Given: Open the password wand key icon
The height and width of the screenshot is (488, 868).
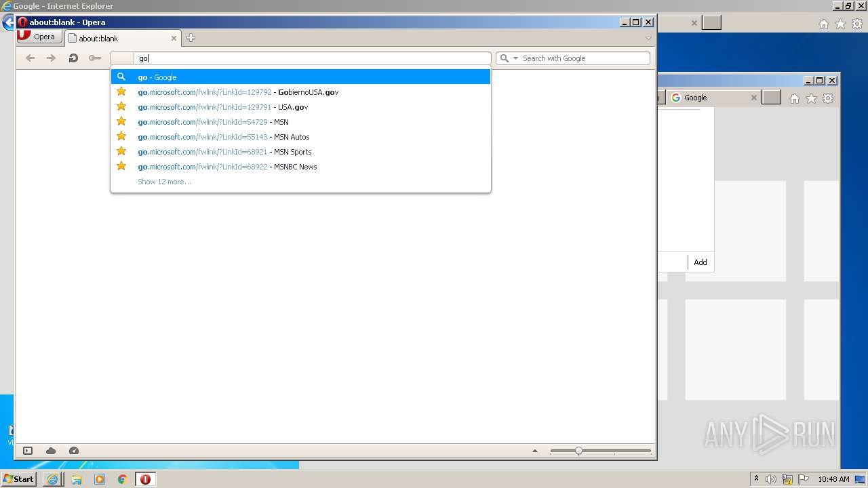Looking at the screenshot, I should (x=95, y=58).
